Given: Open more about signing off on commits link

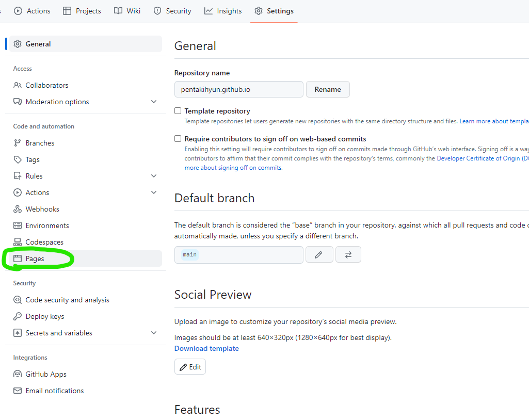Looking at the screenshot, I should (233, 168).
